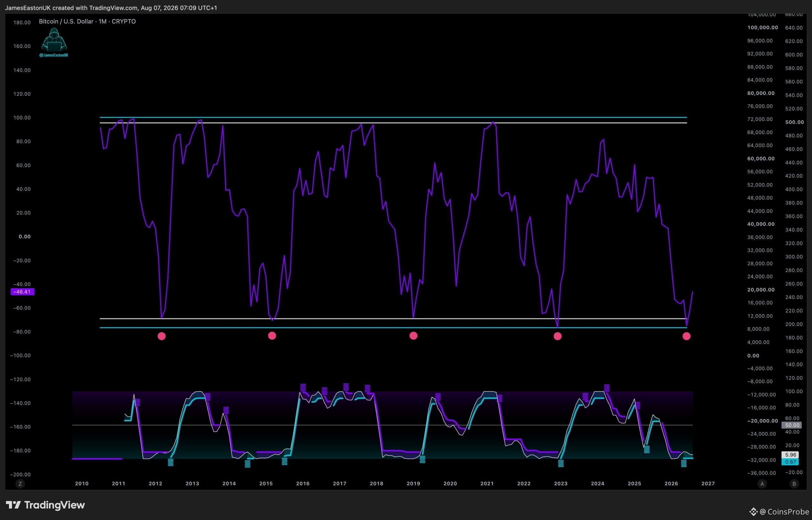Click the 2026 label on the time axis

[x=671, y=484]
